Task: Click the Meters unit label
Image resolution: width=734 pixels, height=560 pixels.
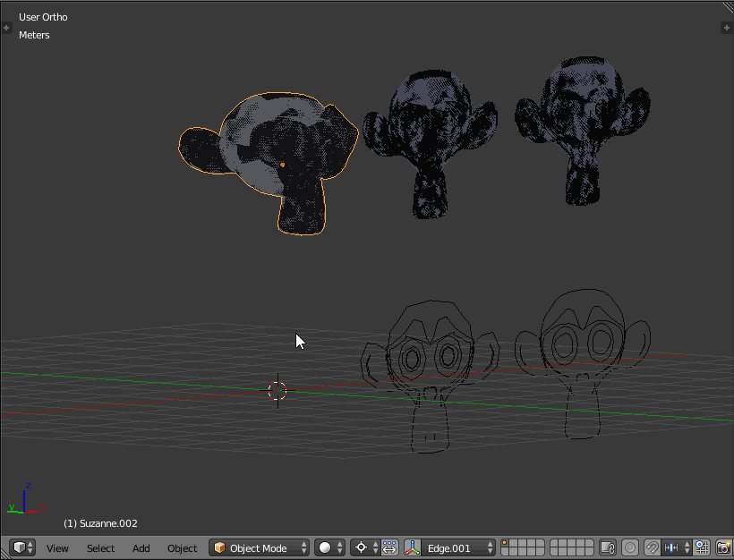Action: coord(34,35)
